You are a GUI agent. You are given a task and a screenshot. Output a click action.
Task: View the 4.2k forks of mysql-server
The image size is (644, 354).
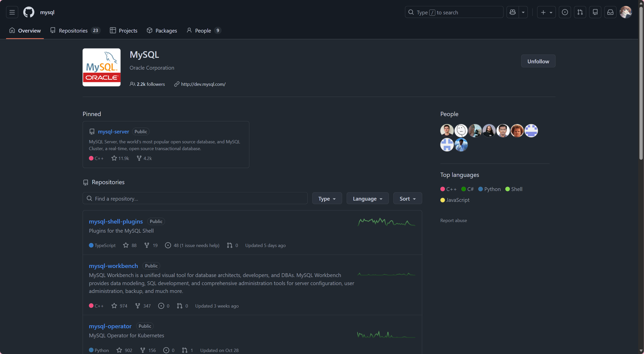(144, 158)
